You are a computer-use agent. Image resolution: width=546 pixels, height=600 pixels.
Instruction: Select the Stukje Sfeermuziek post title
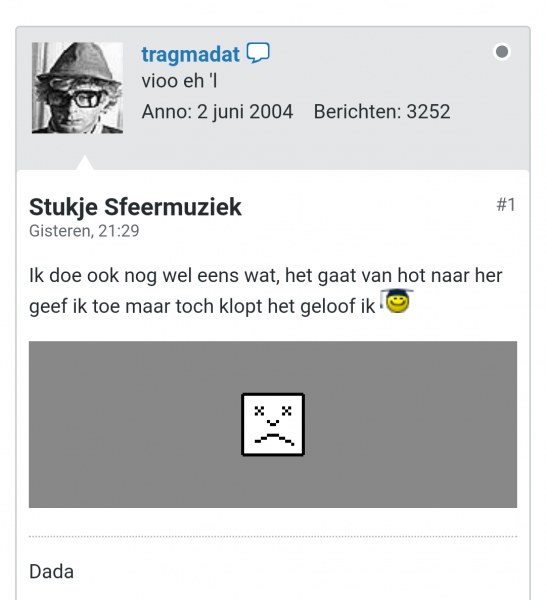(x=135, y=207)
